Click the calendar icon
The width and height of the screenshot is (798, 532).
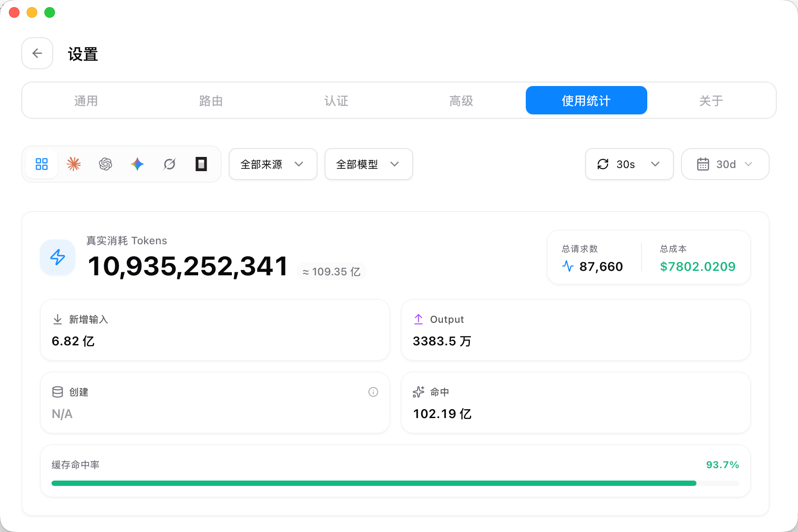tap(703, 164)
